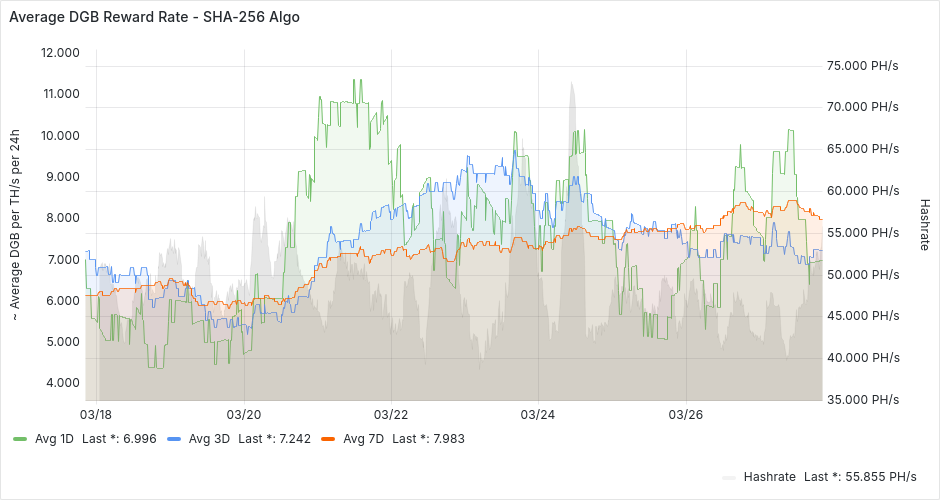Click the 03/22 x-axis date label
The height and width of the screenshot is (500, 940).
391,414
